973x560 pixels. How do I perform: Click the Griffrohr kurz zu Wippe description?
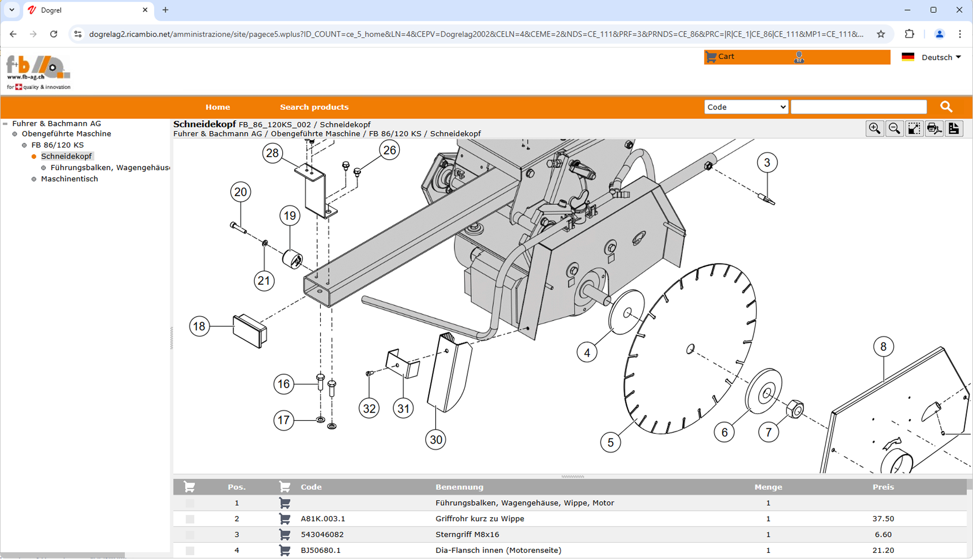[480, 519]
